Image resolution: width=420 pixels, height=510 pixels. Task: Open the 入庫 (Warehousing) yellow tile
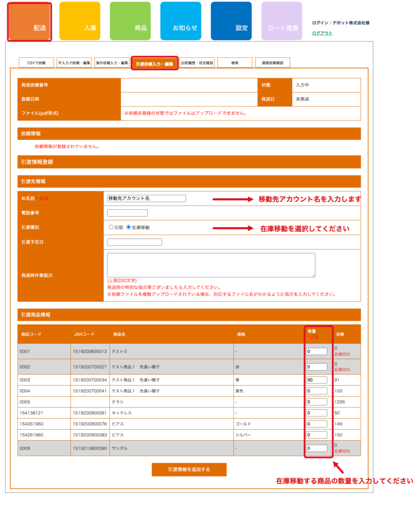coord(80,21)
